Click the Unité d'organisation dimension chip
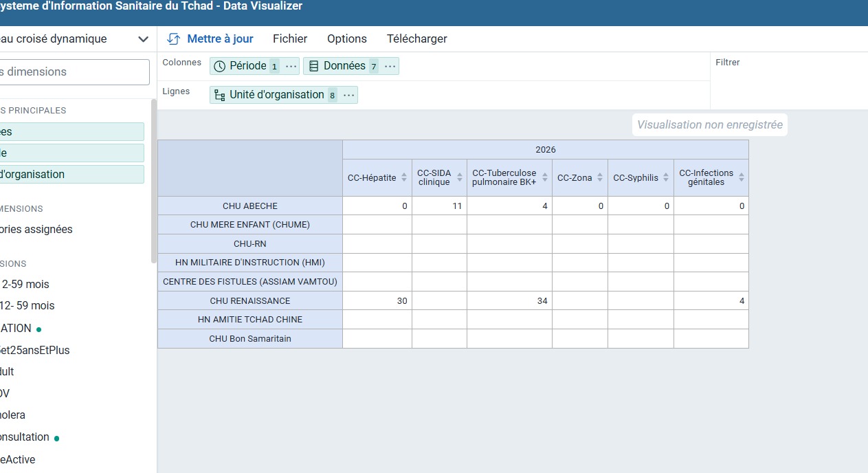Screen dimensions: 868x473 point(283,95)
